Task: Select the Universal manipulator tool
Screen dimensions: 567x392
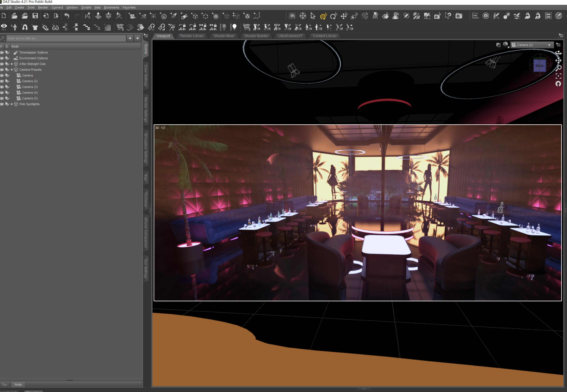Action: [323, 16]
